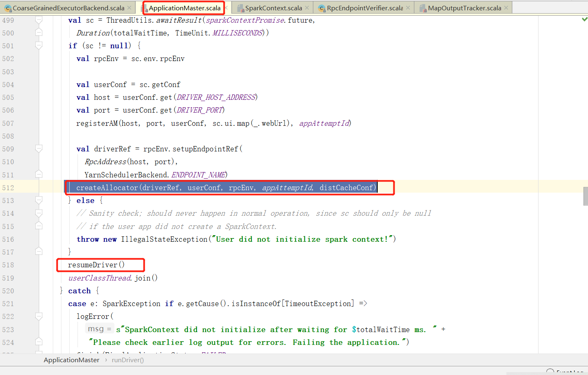588x375 pixels.
Task: Click line number 512 in the gutter
Action: tap(8, 188)
